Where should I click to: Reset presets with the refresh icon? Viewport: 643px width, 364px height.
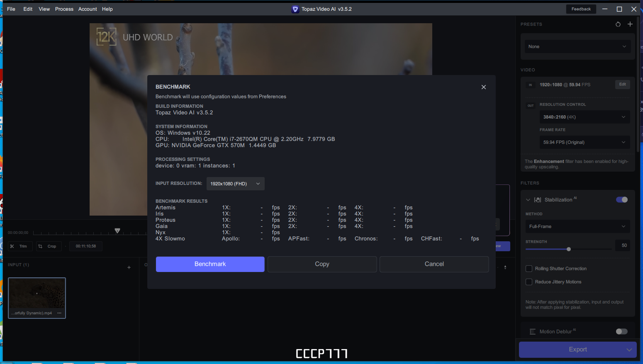(x=618, y=24)
